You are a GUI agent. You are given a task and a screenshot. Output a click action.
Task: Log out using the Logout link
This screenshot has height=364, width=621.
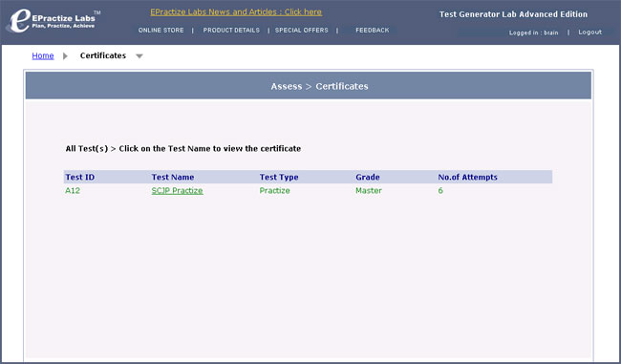(x=589, y=32)
